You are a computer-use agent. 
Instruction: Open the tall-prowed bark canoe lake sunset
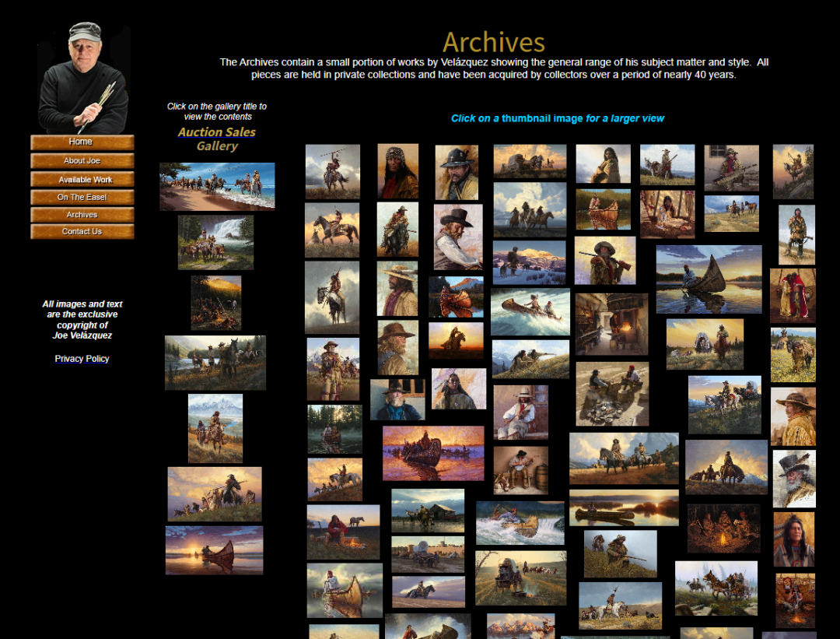(x=709, y=279)
